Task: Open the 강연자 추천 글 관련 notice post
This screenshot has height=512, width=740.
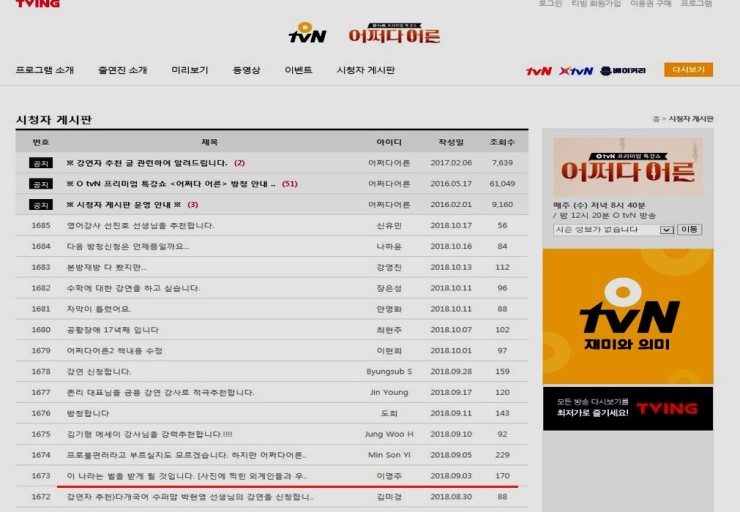Action: (x=148, y=162)
